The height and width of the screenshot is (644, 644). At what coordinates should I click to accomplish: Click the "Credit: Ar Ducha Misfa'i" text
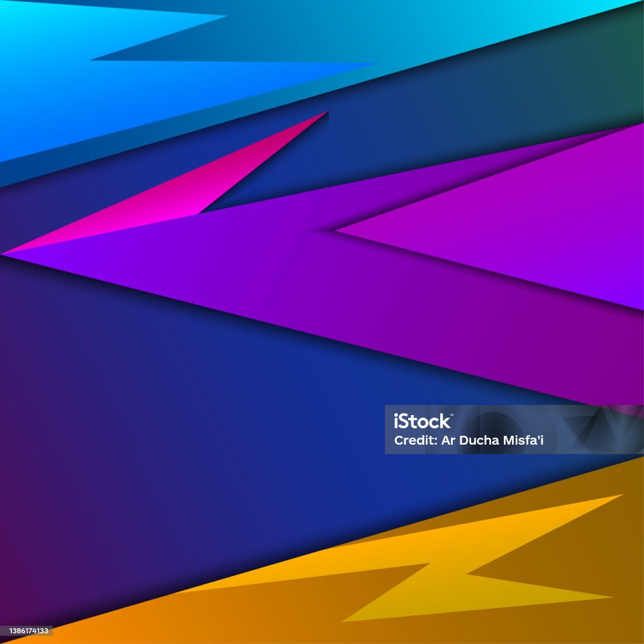pos(469,440)
